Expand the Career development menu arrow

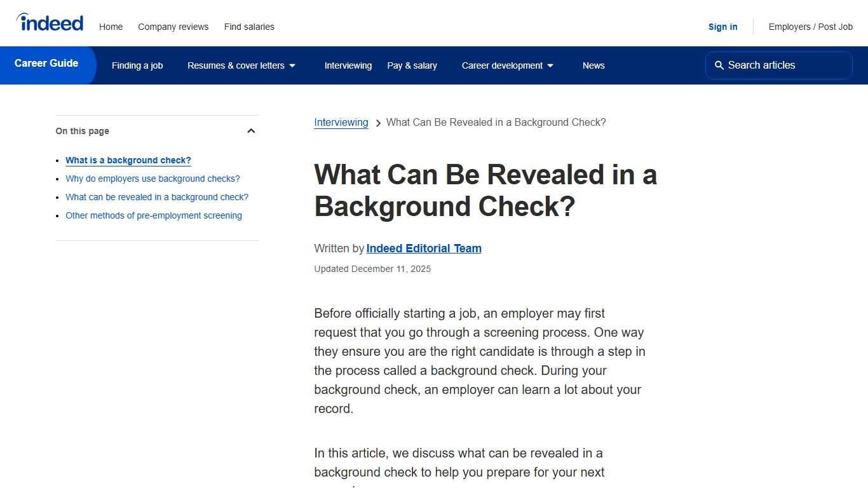coord(550,65)
